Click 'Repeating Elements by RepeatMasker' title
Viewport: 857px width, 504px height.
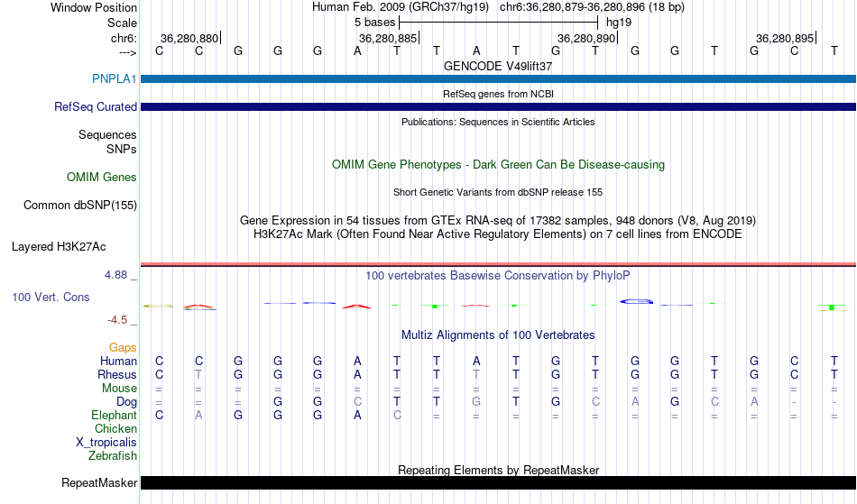[x=498, y=470]
